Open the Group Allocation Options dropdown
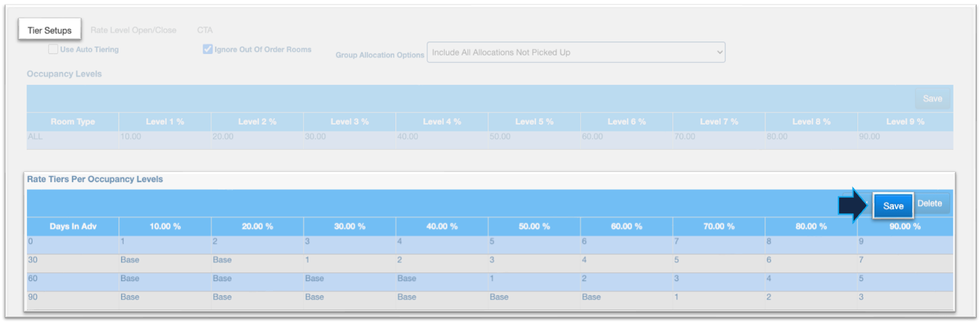The width and height of the screenshot is (980, 323). click(x=575, y=53)
